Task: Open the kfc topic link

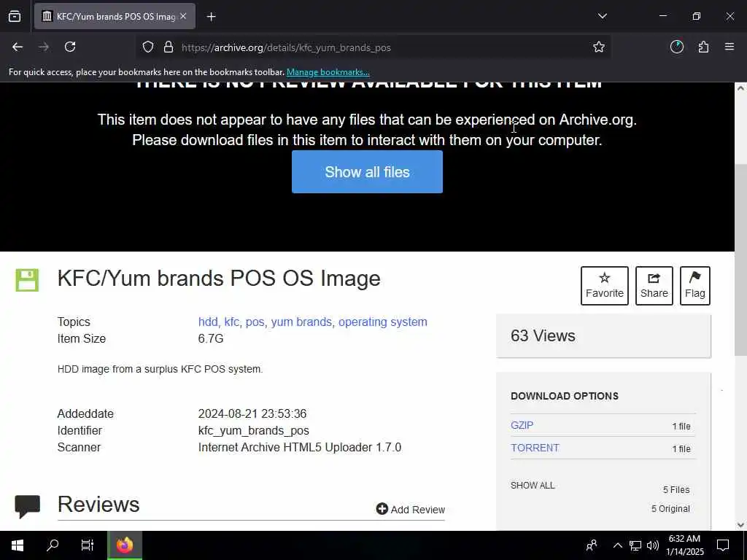Action: click(x=231, y=322)
